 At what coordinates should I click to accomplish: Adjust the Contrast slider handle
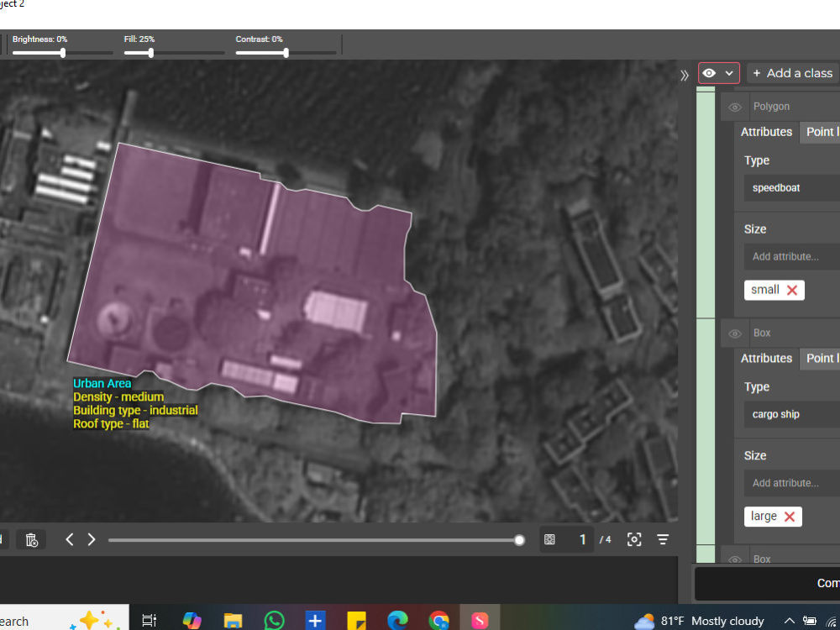coord(286,52)
